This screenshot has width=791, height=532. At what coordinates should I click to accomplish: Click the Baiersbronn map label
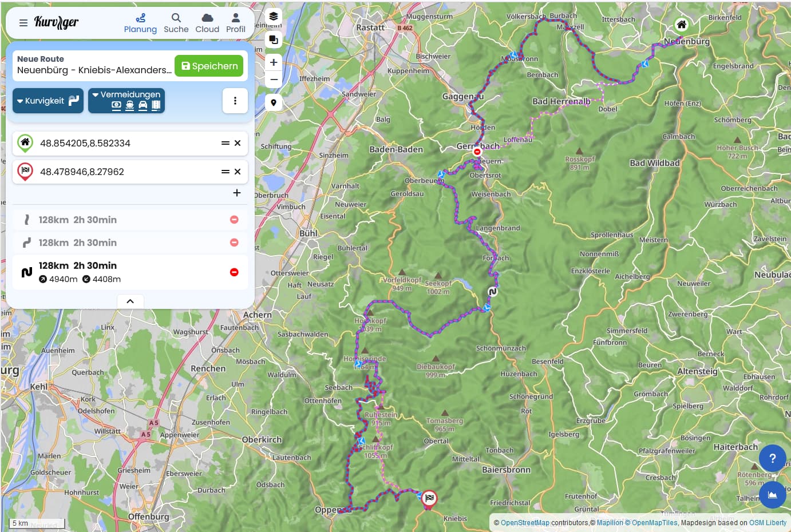(x=506, y=470)
